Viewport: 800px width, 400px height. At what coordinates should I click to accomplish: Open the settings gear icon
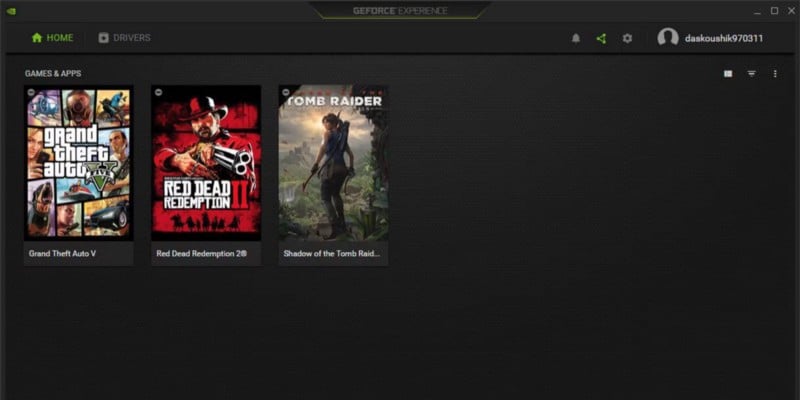(628, 38)
